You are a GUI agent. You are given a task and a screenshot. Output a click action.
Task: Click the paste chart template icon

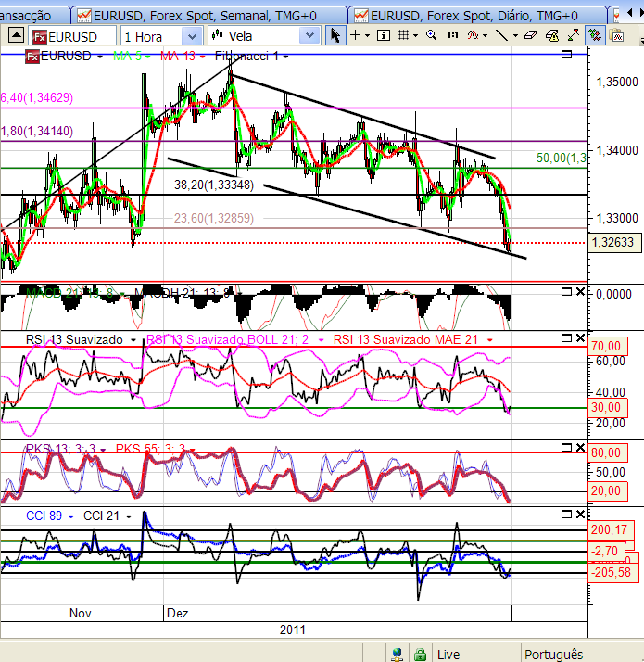click(x=616, y=35)
